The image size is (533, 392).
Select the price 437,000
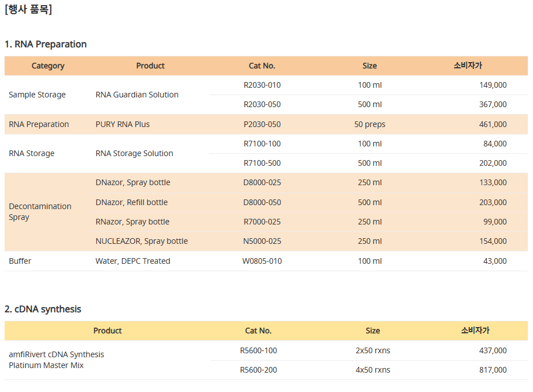(493, 350)
